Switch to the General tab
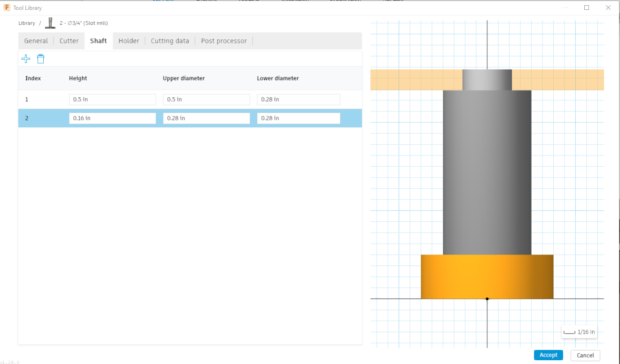 point(36,40)
